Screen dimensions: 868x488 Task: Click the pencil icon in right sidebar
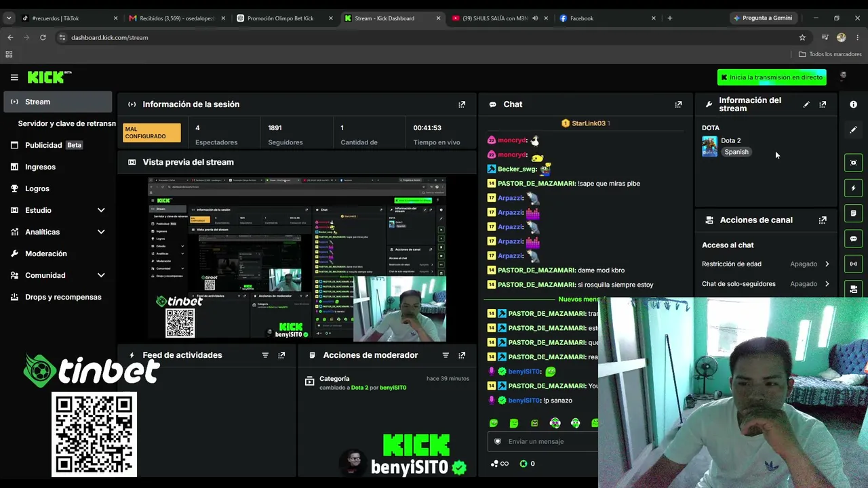(853, 129)
